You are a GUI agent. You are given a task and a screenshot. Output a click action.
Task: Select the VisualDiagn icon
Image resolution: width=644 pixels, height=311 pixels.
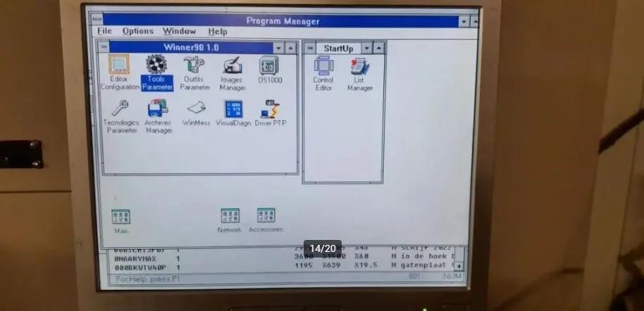point(233,109)
